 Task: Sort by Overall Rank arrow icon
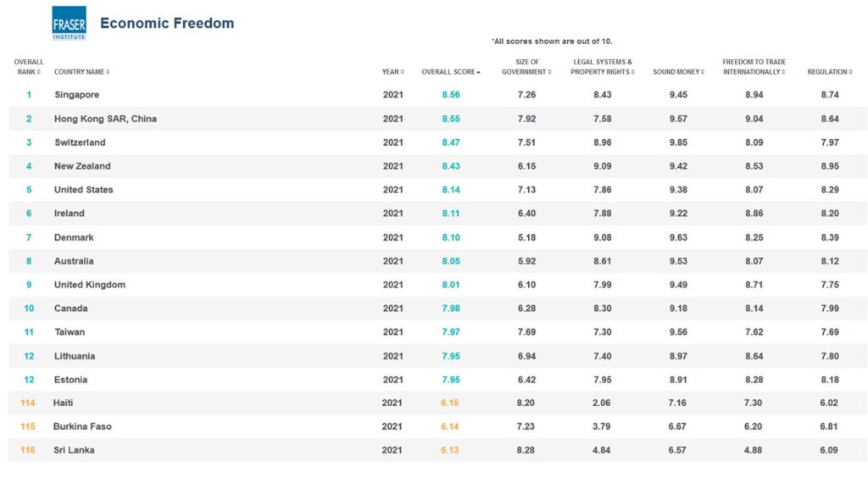coord(39,72)
